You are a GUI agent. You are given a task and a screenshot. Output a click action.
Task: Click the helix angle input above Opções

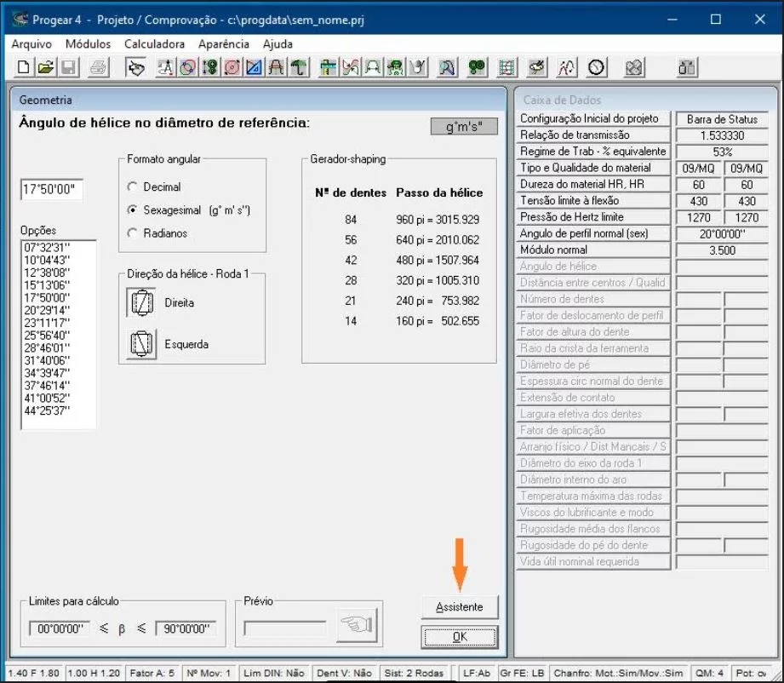51,190
